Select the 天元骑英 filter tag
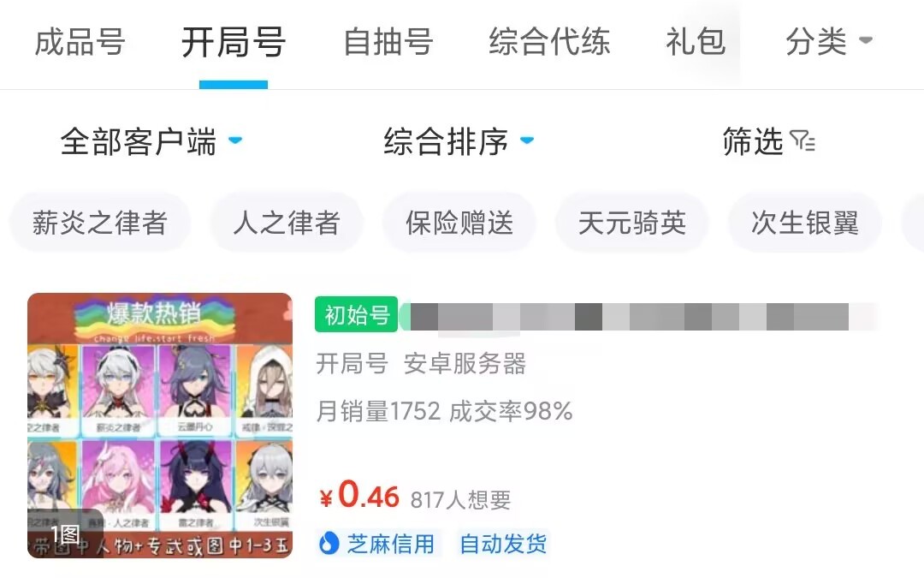This screenshot has height=578, width=924. [x=631, y=223]
